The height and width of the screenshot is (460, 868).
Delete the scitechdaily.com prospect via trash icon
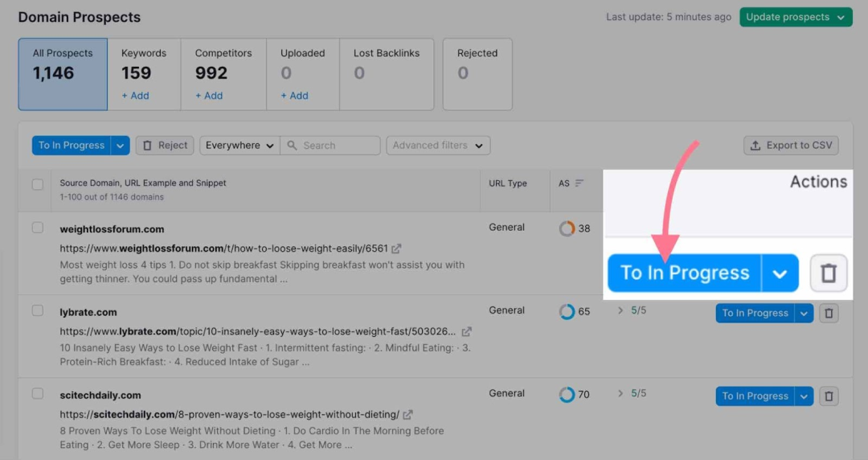pyautogui.click(x=829, y=396)
